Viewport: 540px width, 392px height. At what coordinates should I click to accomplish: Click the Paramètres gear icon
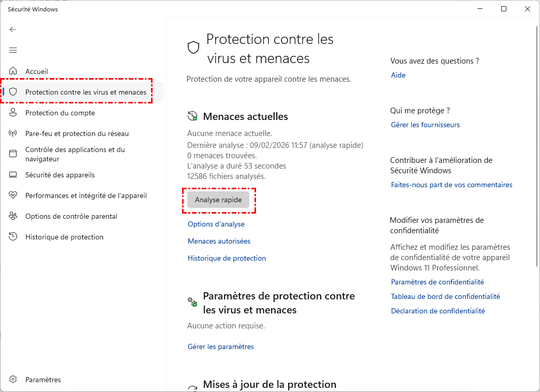tap(13, 380)
